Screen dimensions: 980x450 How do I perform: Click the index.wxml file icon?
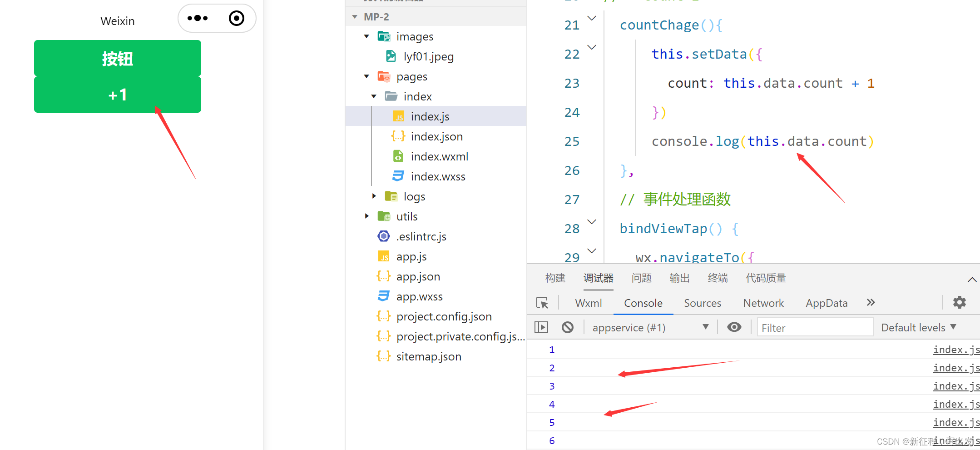398,156
